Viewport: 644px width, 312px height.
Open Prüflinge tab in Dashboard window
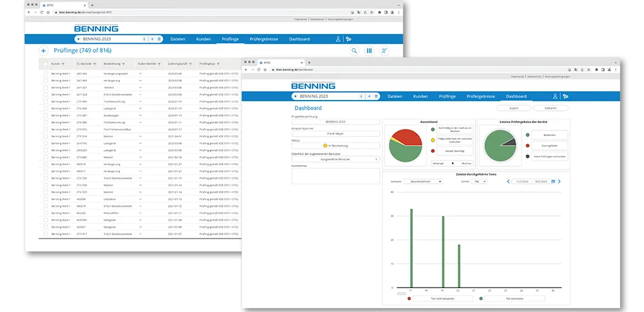(x=448, y=96)
